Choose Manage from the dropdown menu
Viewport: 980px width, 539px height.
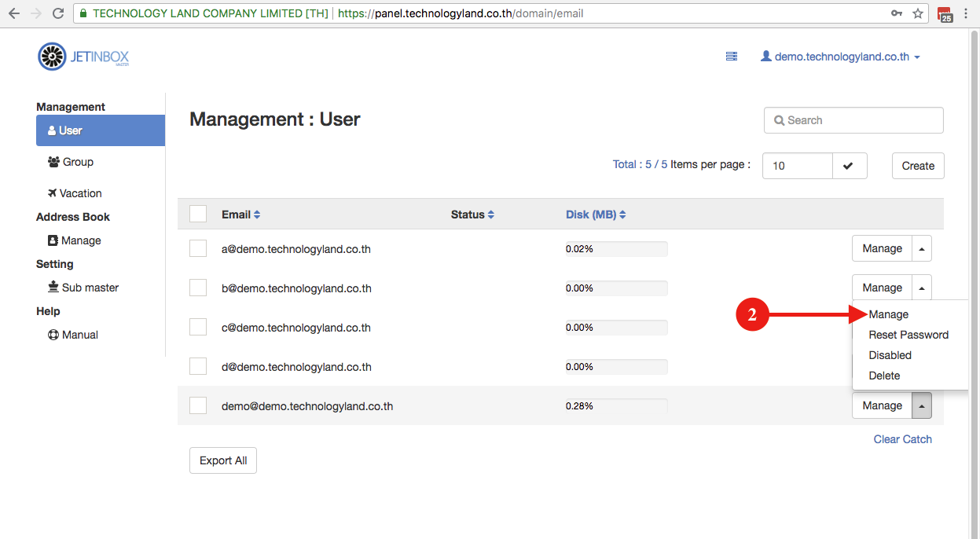pyautogui.click(x=889, y=314)
